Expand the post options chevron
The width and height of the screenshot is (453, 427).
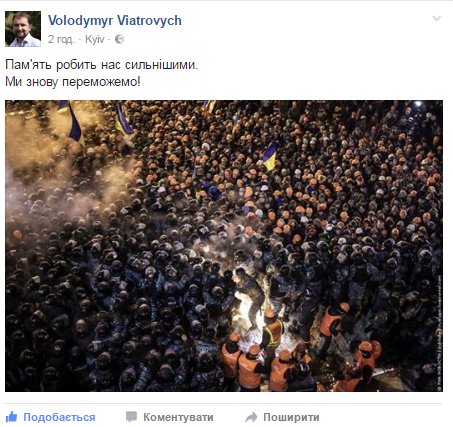(436, 18)
